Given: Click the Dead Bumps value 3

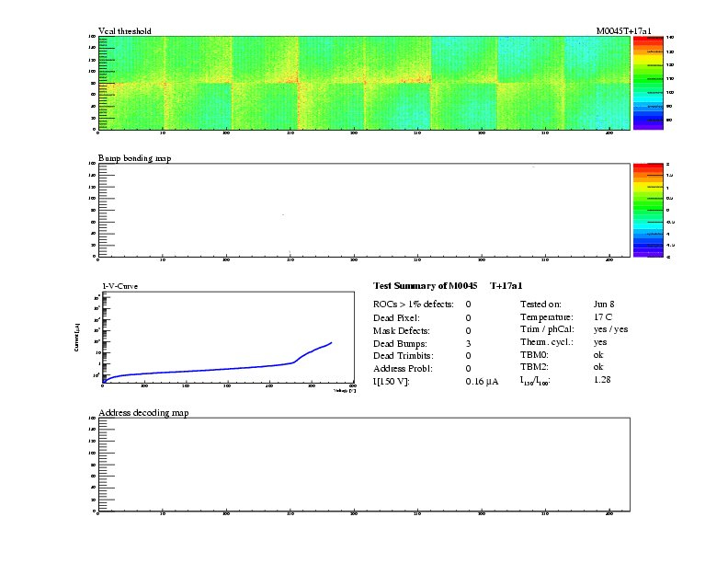Looking at the screenshot, I should coord(469,342).
